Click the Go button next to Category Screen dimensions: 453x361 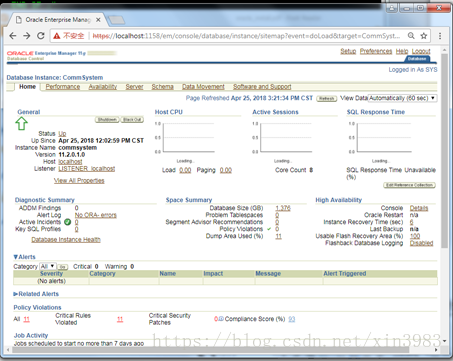pyautogui.click(x=62, y=267)
